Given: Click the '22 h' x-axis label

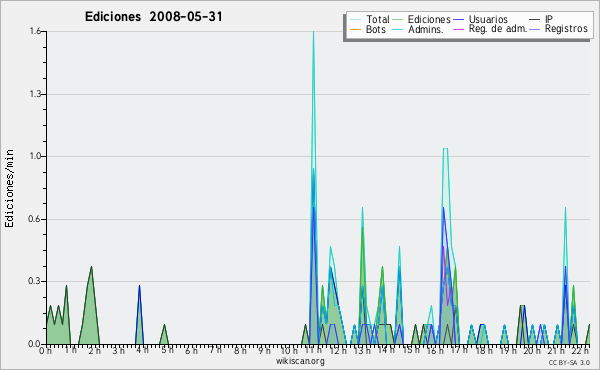Looking at the screenshot, I should [x=581, y=350].
